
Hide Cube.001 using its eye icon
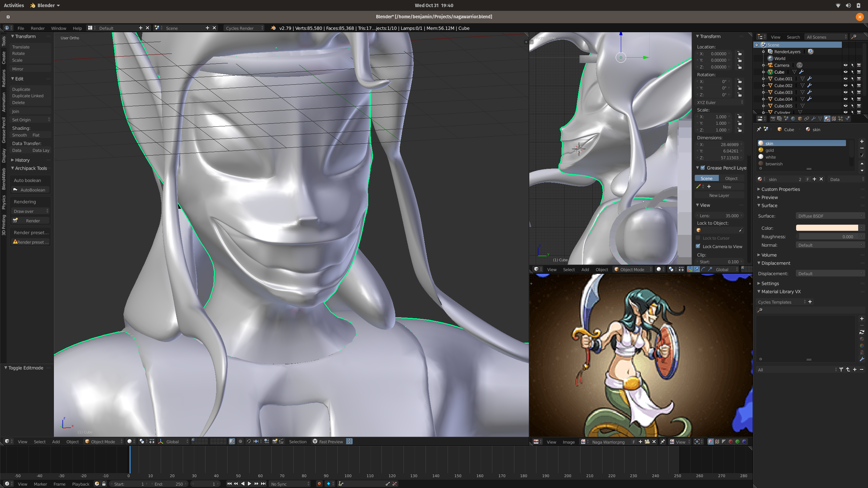pos(845,79)
